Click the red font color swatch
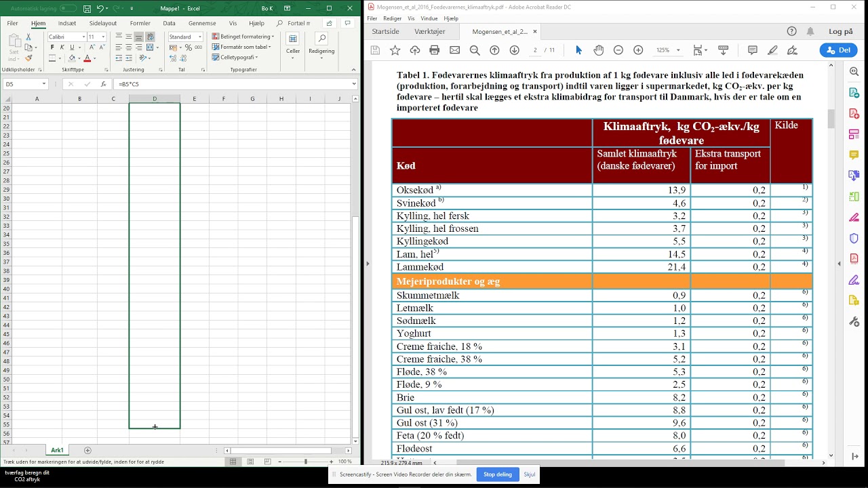This screenshot has height=488, width=868. pos(87,58)
